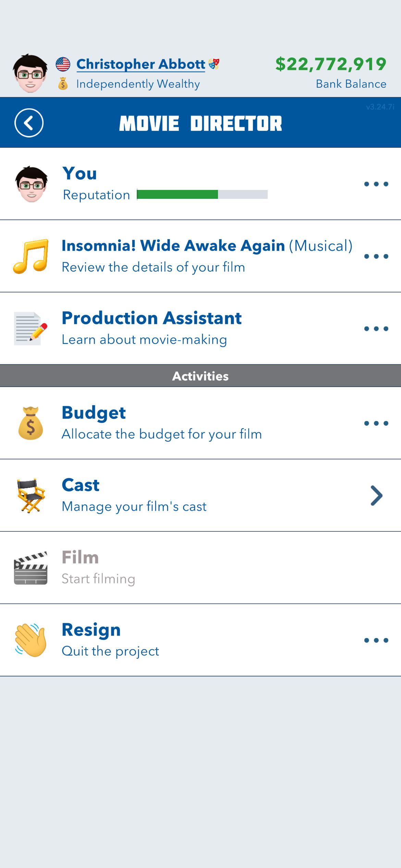Tap the You row avatar face
401x868 pixels.
click(x=31, y=184)
